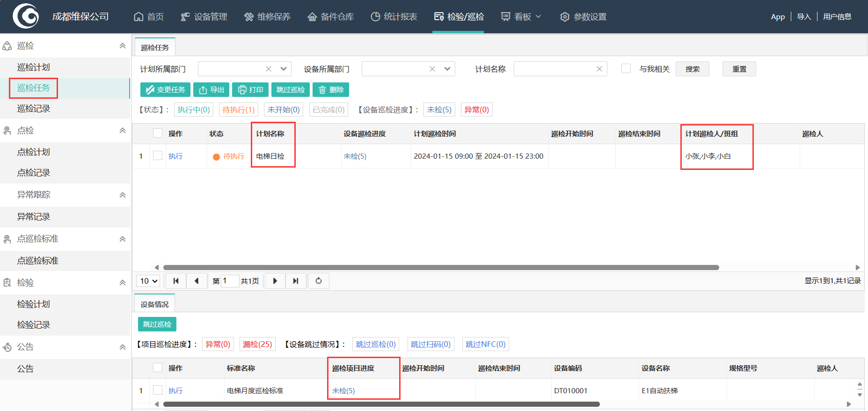Viewport: 868px width, 411px height.
Task: Clear the 计划名称 input with X icon
Action: pos(599,69)
